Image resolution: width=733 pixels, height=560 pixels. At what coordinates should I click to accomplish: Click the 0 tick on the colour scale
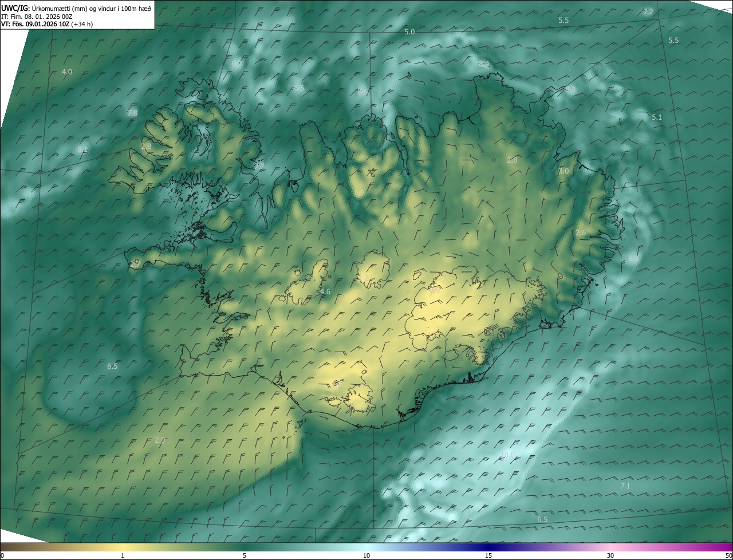[2, 555]
